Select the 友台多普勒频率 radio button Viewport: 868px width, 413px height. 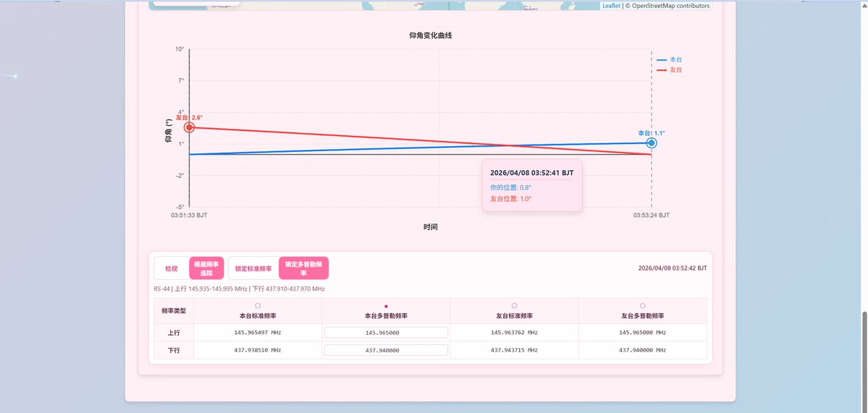click(x=642, y=306)
